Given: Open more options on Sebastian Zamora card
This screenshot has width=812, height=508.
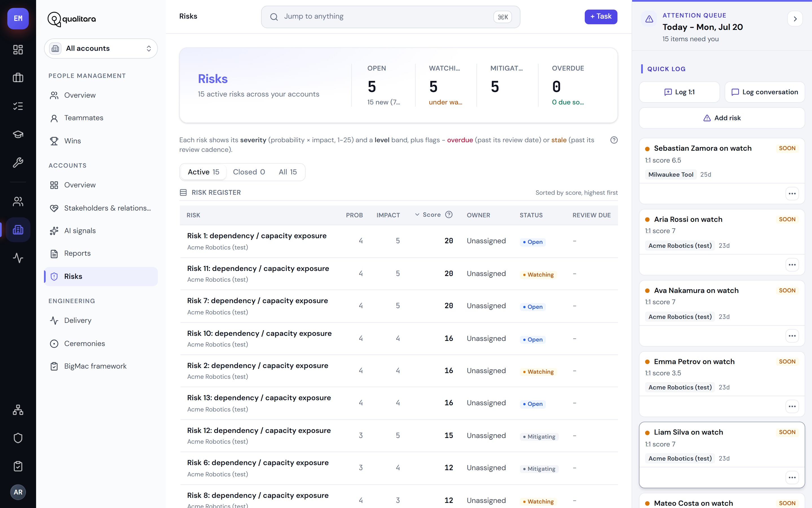Looking at the screenshot, I should [x=792, y=194].
